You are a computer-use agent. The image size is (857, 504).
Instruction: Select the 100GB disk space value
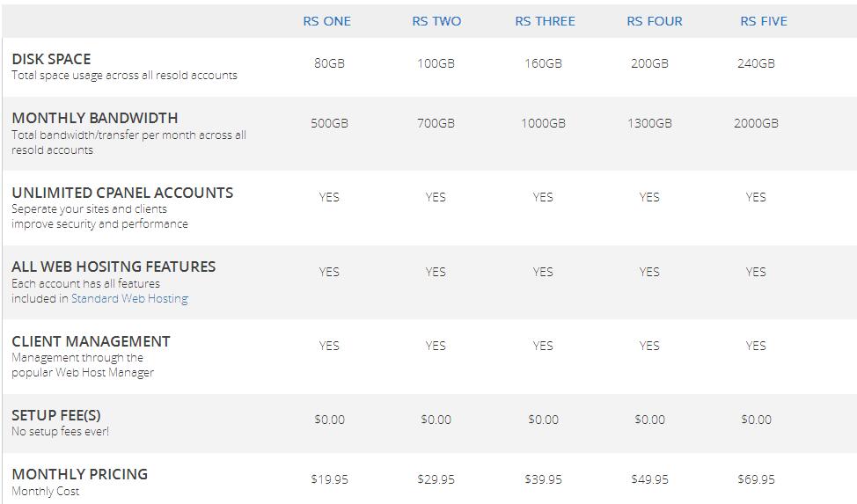(x=436, y=63)
